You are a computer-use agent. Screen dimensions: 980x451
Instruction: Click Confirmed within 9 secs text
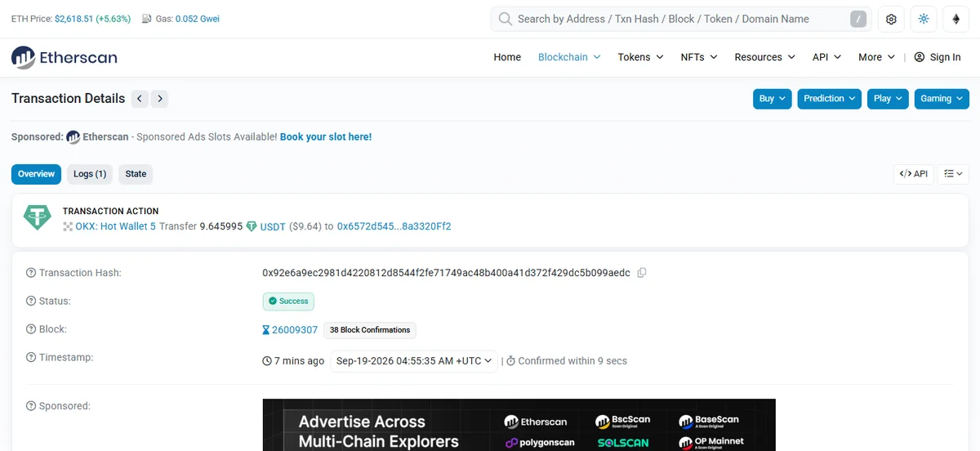point(572,361)
